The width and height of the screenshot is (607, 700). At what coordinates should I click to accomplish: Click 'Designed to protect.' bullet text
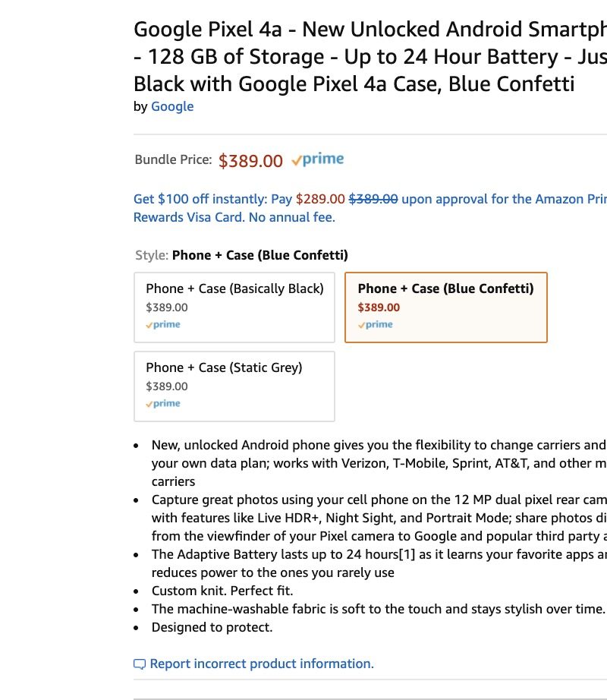pyautogui.click(x=212, y=627)
